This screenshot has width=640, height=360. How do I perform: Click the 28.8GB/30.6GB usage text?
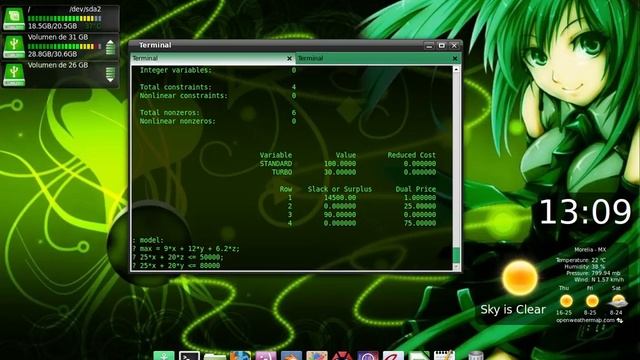click(52, 54)
